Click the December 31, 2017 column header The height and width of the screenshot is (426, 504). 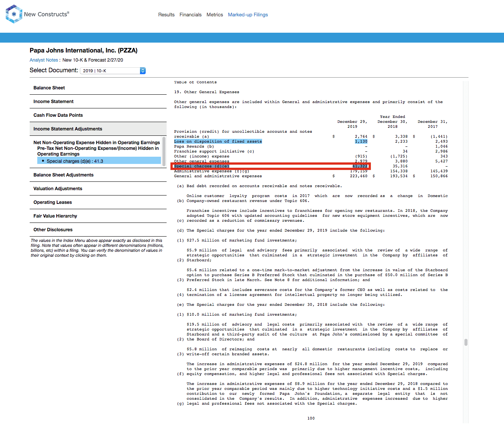click(x=432, y=124)
